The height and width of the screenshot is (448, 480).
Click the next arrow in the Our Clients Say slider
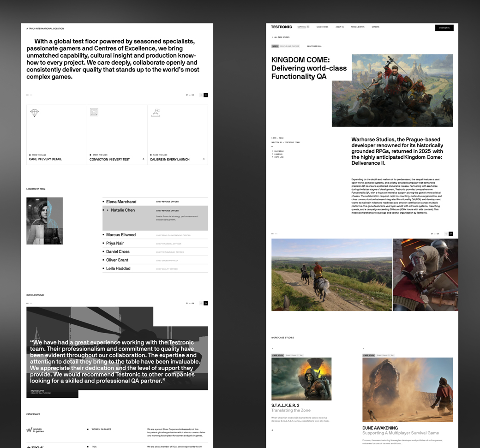coord(206,303)
